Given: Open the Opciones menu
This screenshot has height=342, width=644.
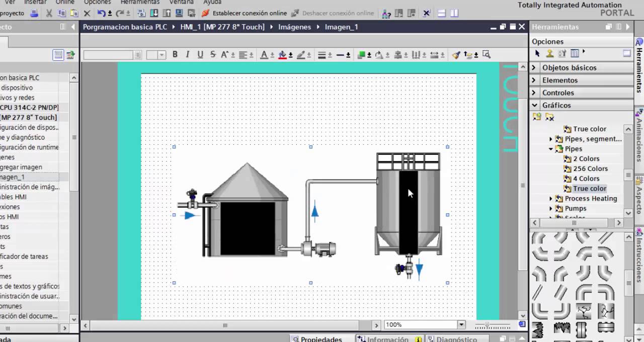Looking at the screenshot, I should click(x=97, y=3).
